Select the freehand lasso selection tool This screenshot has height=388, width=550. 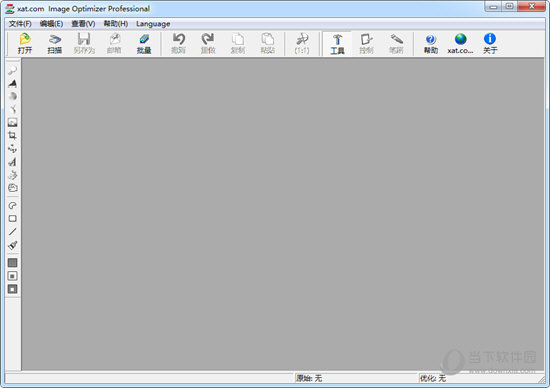[13, 206]
